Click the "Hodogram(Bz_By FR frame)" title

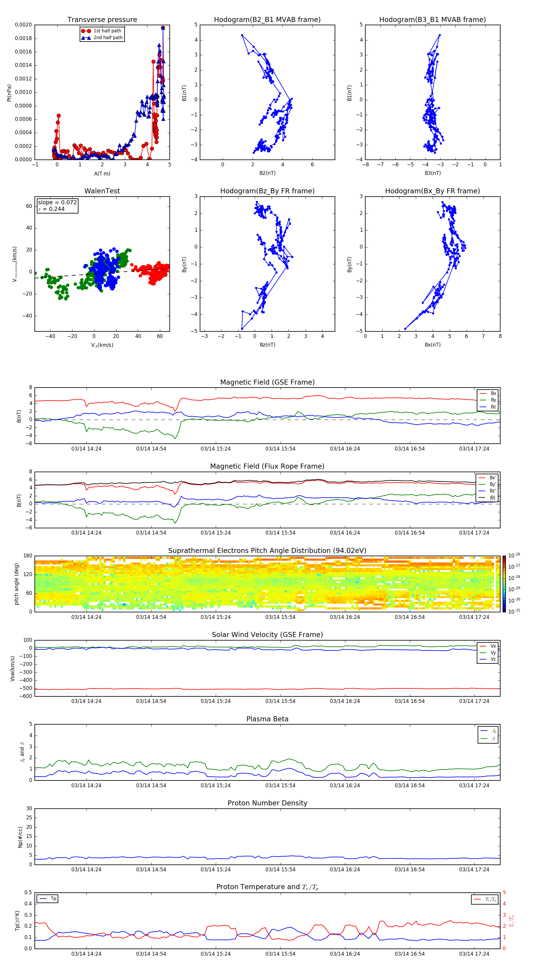point(267,191)
